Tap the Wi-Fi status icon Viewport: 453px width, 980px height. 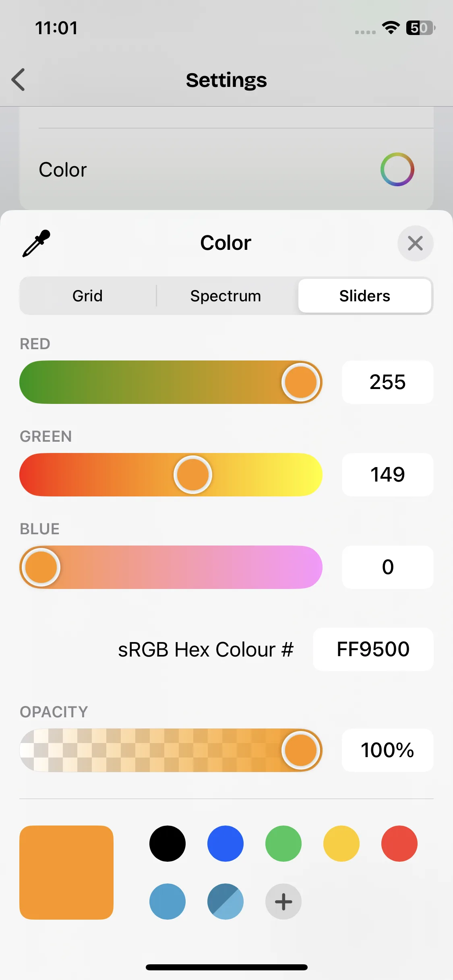coord(391,28)
